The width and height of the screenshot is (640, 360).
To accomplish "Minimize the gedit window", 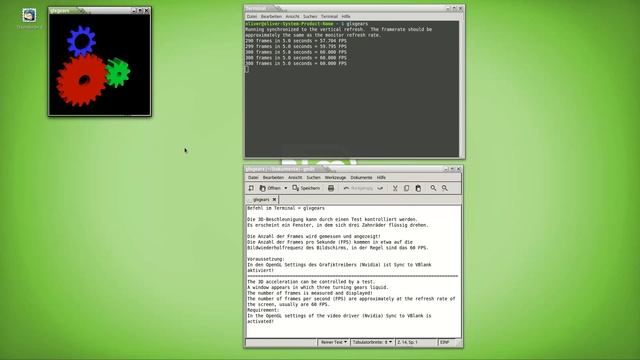I will click(x=446, y=169).
